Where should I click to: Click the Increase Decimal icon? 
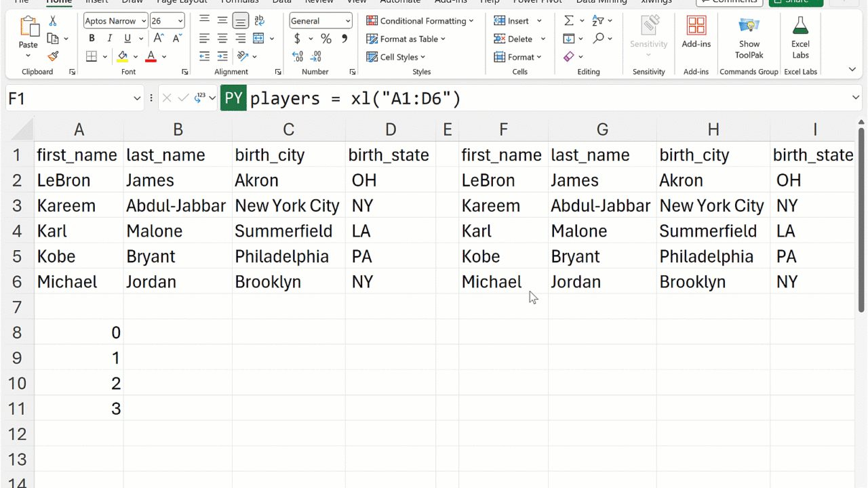pos(298,57)
